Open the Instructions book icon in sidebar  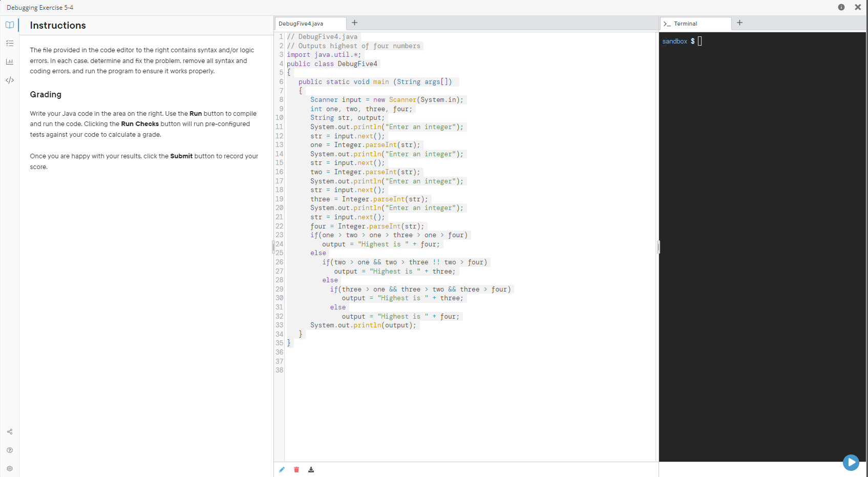tap(9, 25)
